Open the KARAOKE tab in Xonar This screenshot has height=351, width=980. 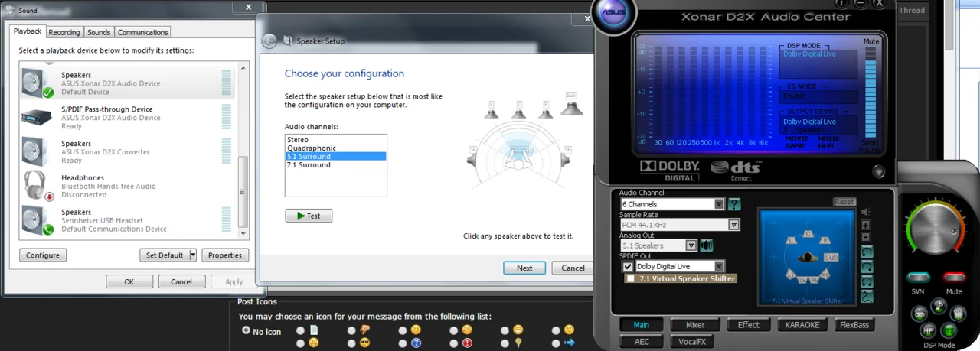click(802, 325)
